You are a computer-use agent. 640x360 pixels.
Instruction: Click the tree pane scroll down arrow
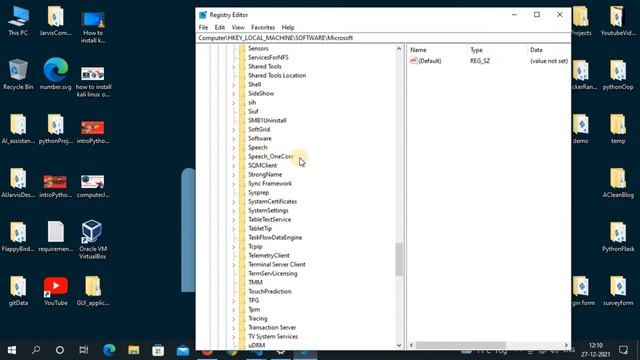pyautogui.click(x=399, y=345)
